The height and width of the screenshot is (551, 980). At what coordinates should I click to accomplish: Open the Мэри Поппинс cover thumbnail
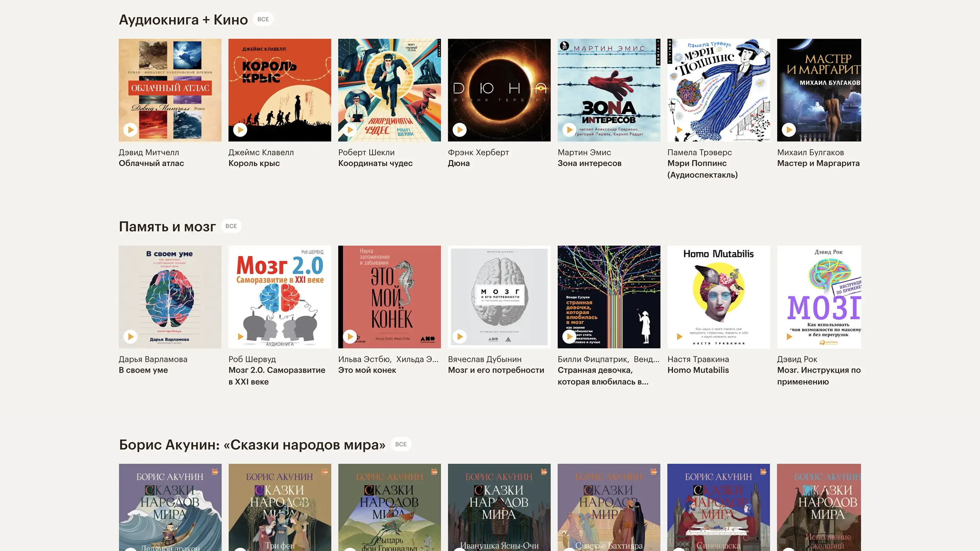[718, 90]
